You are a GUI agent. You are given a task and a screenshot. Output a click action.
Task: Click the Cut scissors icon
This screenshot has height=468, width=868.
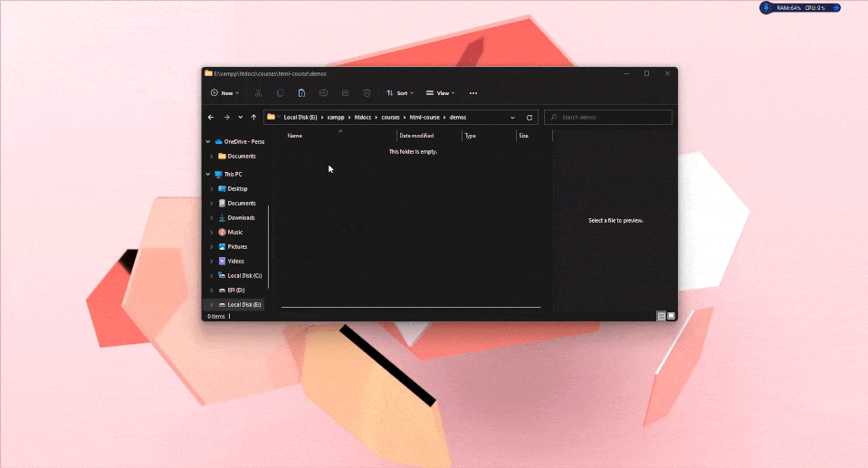[x=258, y=93]
